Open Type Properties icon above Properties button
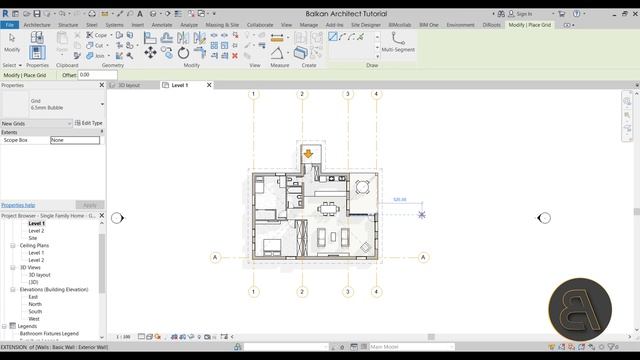This screenshot has width=640, height=360. click(37, 38)
